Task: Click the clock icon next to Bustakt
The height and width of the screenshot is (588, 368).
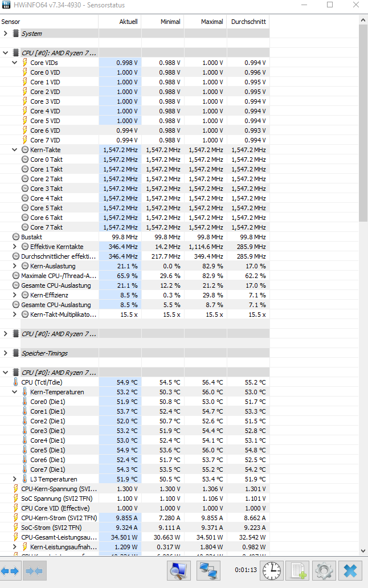Action: (x=16, y=236)
